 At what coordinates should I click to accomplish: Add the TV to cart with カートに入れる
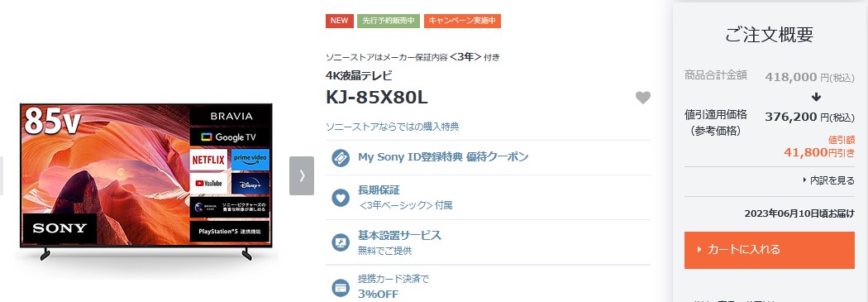click(x=770, y=250)
